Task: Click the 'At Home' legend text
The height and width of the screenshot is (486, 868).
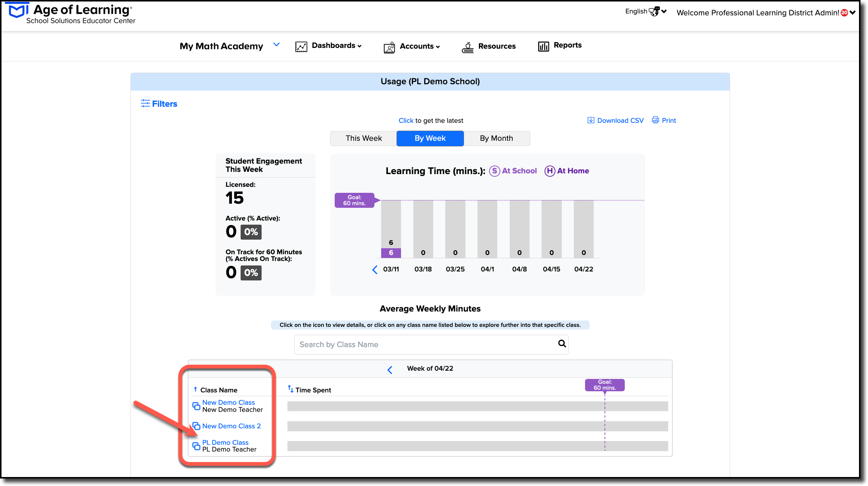Action: (573, 171)
